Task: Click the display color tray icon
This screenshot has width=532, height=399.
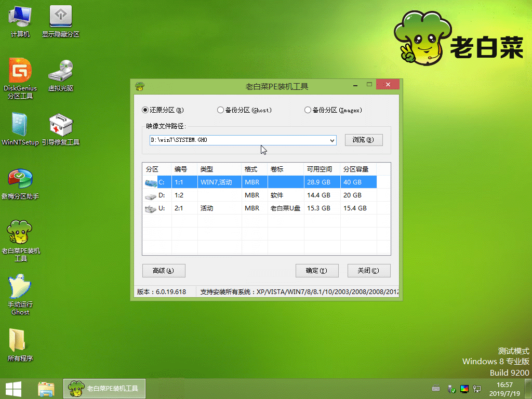Action: pyautogui.click(x=464, y=389)
